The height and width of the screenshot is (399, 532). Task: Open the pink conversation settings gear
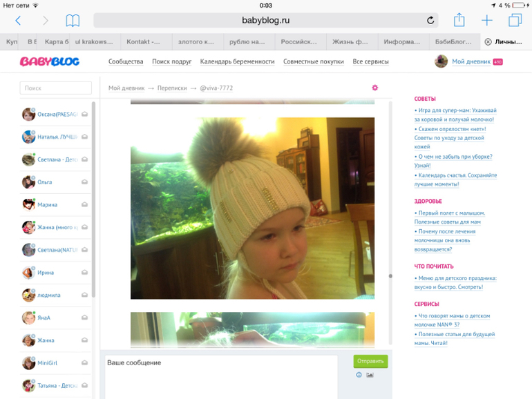click(375, 88)
